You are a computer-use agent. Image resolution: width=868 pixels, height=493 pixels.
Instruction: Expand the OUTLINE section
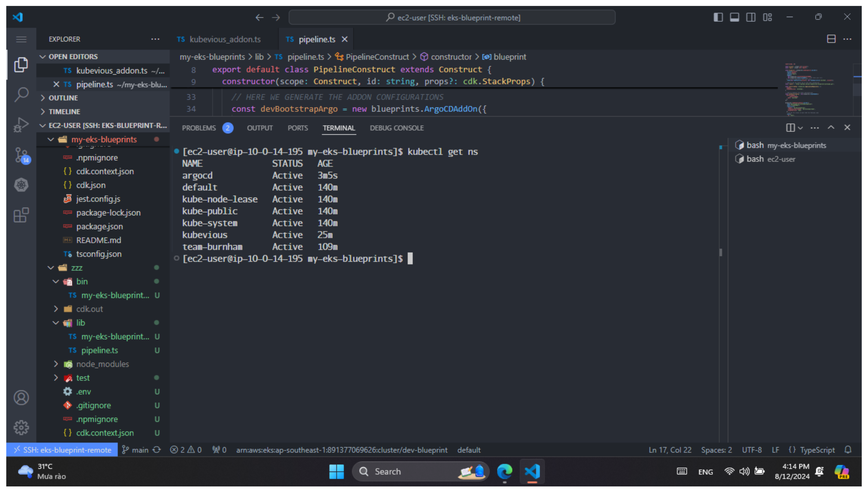[63, 98]
